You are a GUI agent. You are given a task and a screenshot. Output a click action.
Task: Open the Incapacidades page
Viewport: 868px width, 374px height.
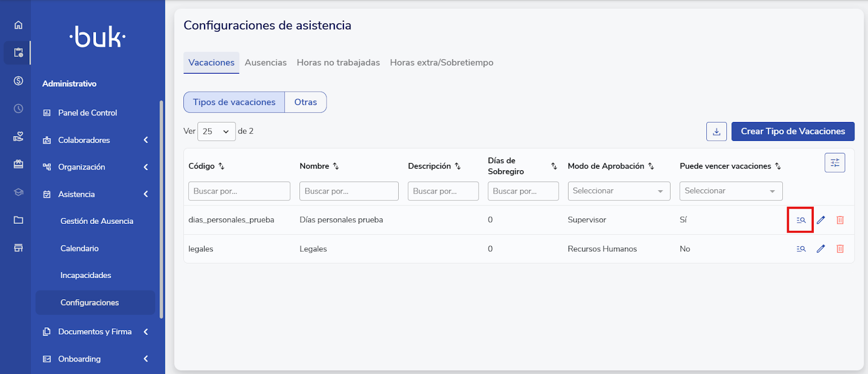pyautogui.click(x=86, y=275)
